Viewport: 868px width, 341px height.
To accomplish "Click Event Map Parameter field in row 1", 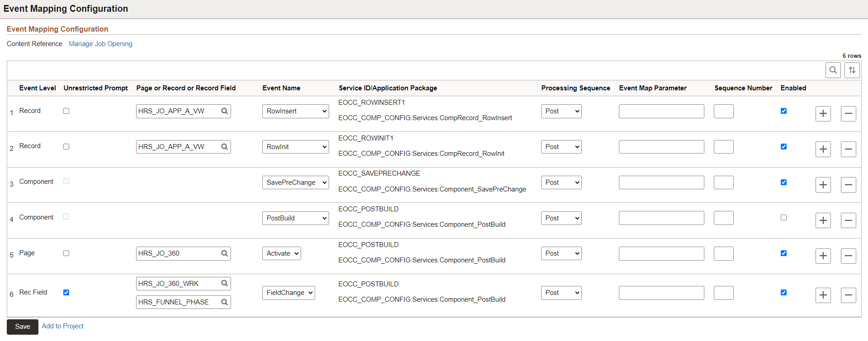I will click(661, 111).
